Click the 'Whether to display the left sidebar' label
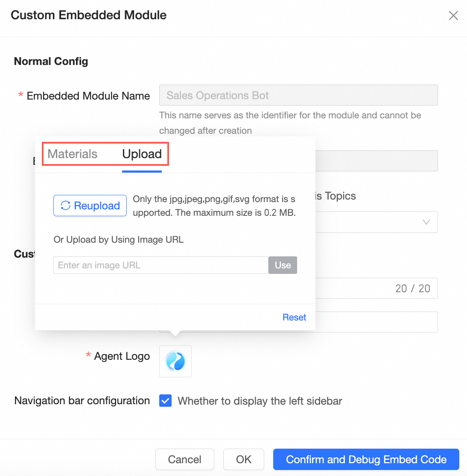The width and height of the screenshot is (467, 476). coord(260,401)
